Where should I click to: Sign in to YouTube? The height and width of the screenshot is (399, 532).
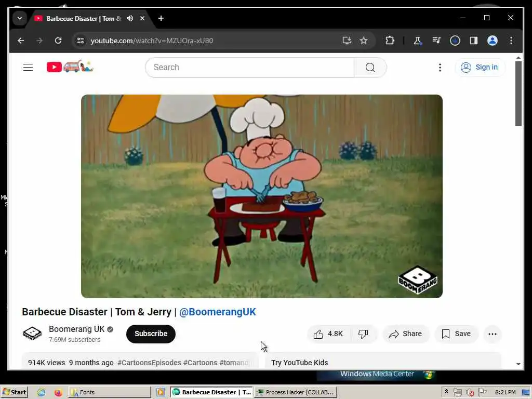(480, 67)
